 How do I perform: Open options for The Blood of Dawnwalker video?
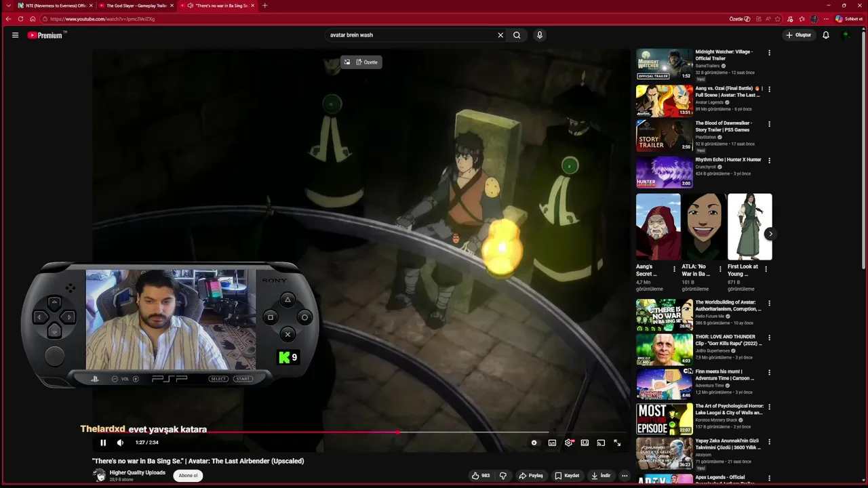[769, 124]
